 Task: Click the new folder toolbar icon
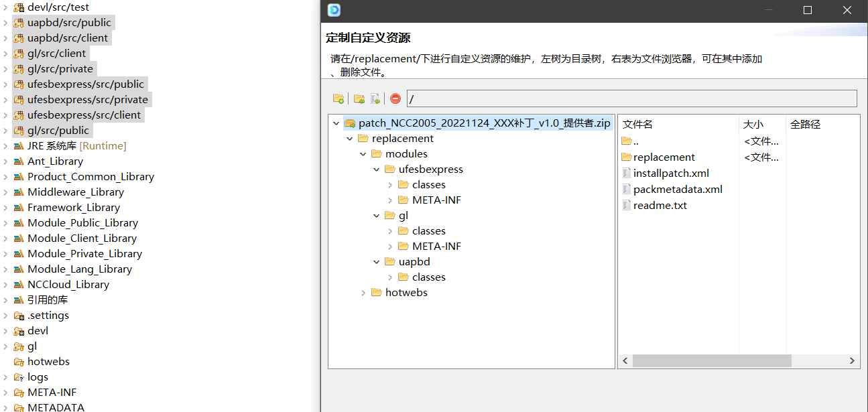338,98
